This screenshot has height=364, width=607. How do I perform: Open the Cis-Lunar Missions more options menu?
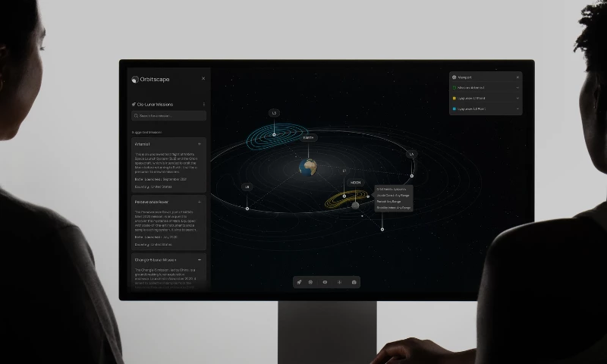[x=203, y=104]
